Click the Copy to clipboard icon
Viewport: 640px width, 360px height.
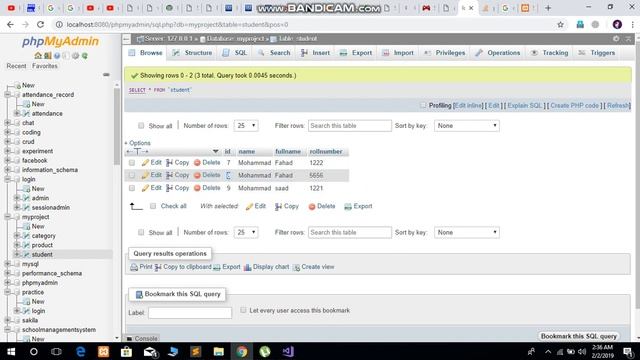(158, 267)
